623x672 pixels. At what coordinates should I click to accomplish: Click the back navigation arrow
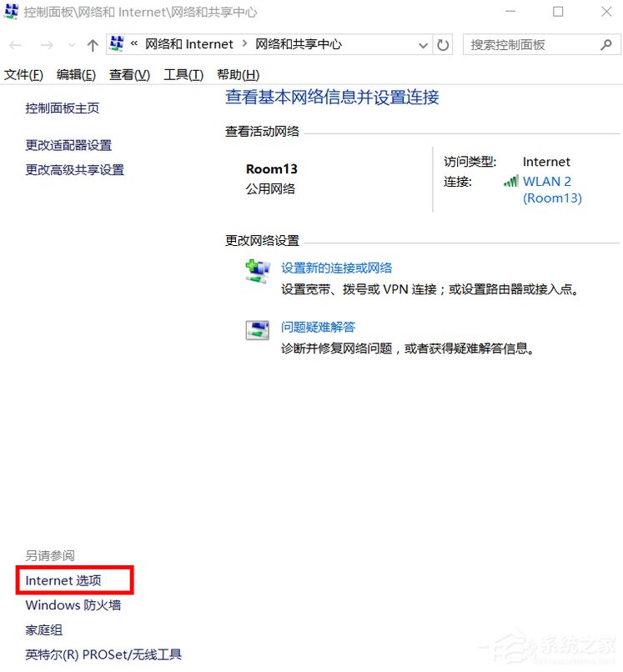(x=16, y=45)
